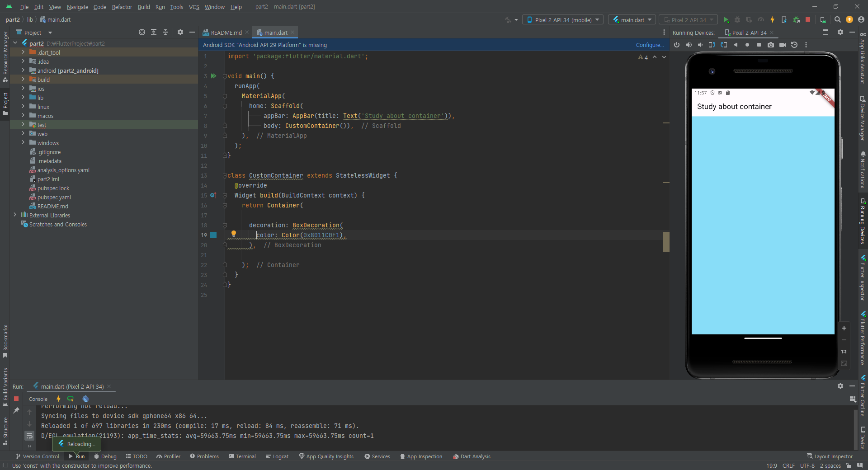Expand the lib folder in project tree
868x470 pixels.
click(23, 98)
